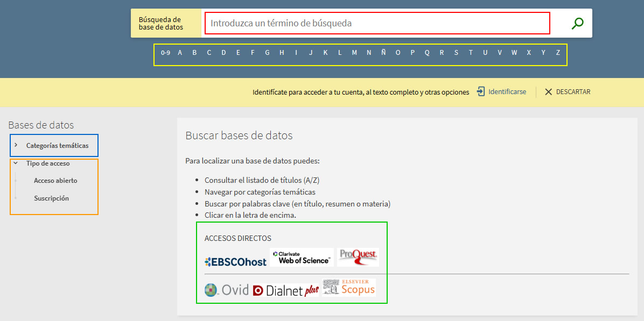This screenshot has height=321, width=644.
Task: Click the Identificarse link
Action: point(507,92)
